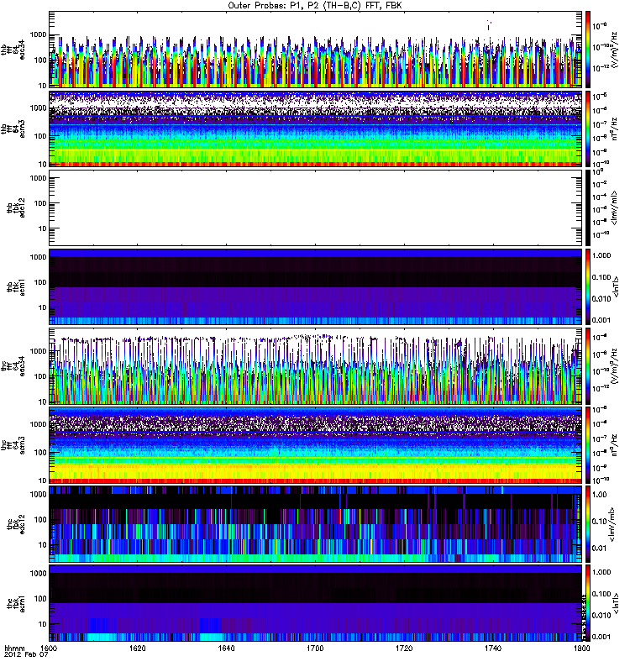The width and height of the screenshot is (630, 672).
Task: Click the "hhmm" axis label
Action: (x=14, y=648)
